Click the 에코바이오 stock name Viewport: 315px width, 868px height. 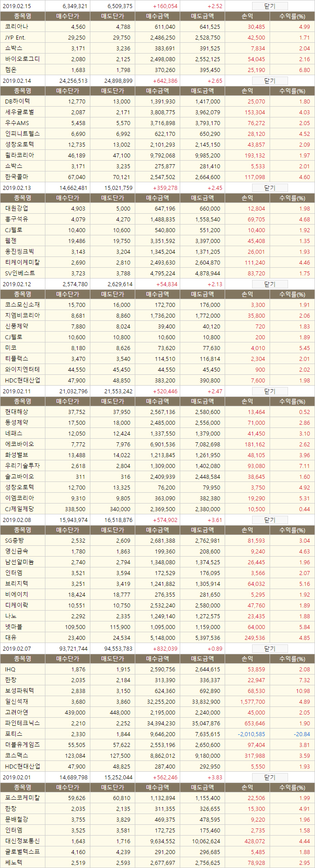point(19,444)
